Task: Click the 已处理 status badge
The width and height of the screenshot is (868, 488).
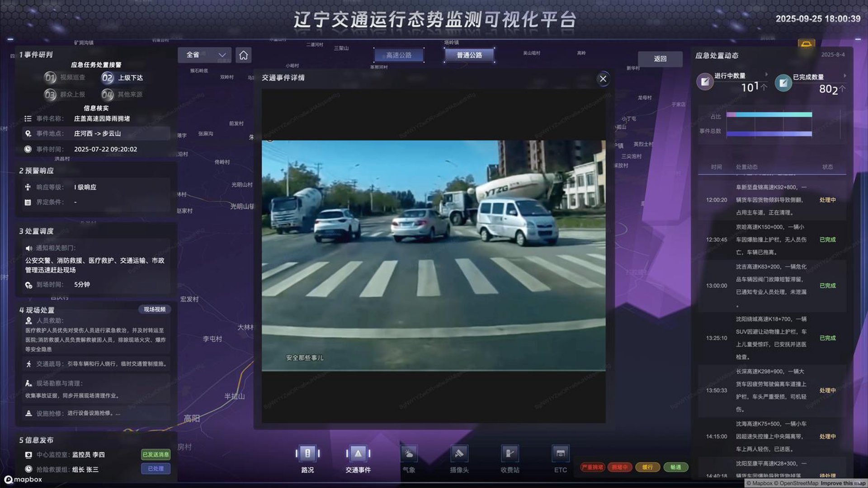Action: click(x=156, y=469)
